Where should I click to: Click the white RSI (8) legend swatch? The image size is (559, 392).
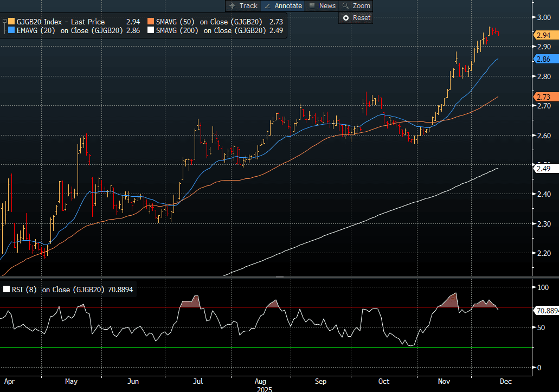[7, 290]
